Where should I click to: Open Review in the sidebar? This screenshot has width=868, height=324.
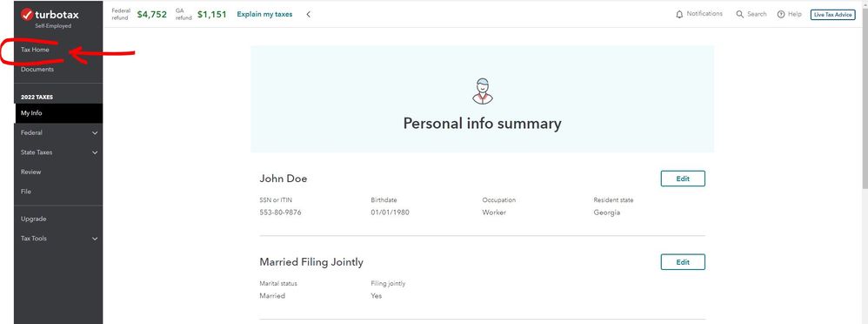click(x=31, y=172)
